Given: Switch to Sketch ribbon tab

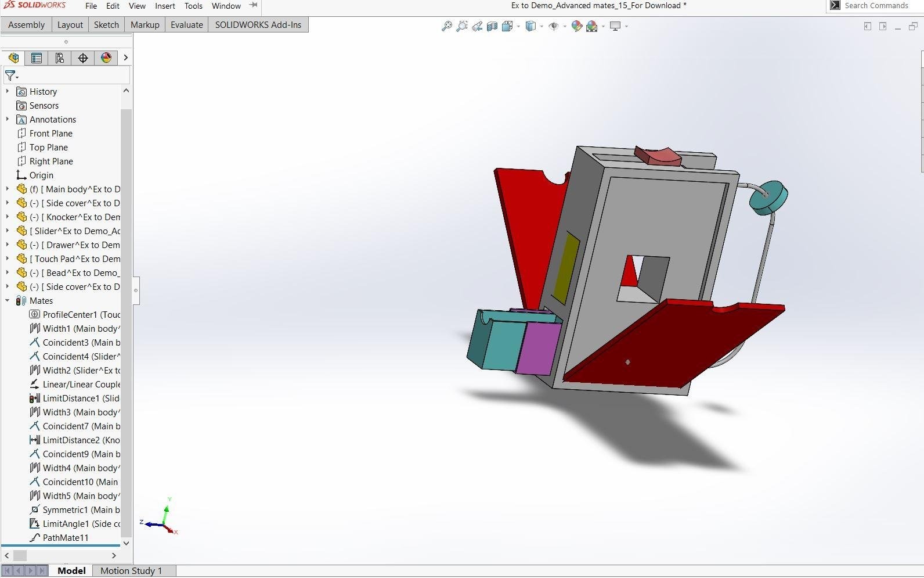Looking at the screenshot, I should click(106, 25).
